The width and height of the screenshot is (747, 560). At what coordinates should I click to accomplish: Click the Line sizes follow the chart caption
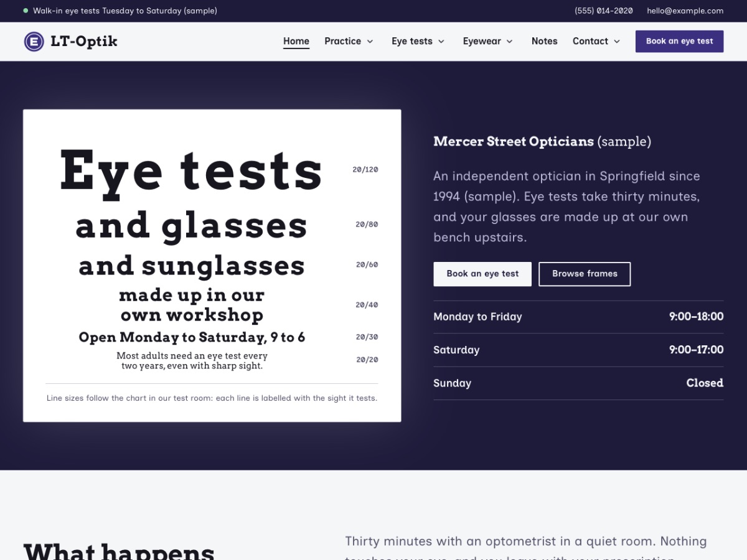tap(212, 398)
